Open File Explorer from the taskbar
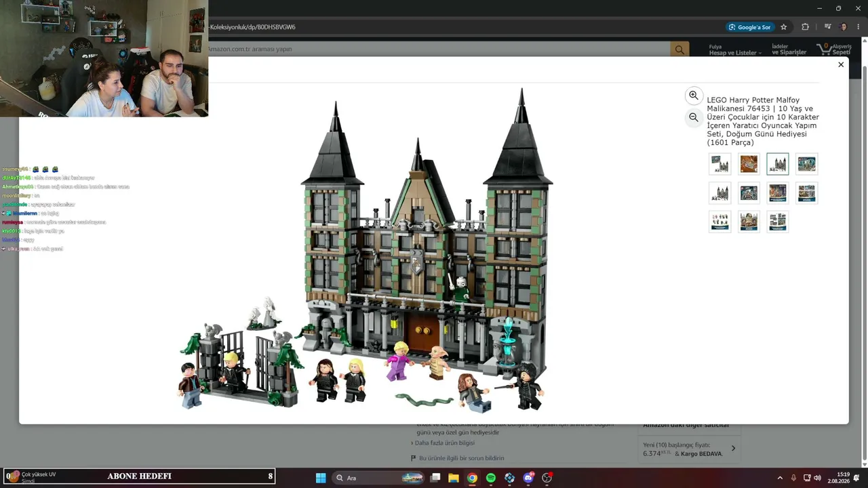This screenshot has height=488, width=868. pos(454,478)
